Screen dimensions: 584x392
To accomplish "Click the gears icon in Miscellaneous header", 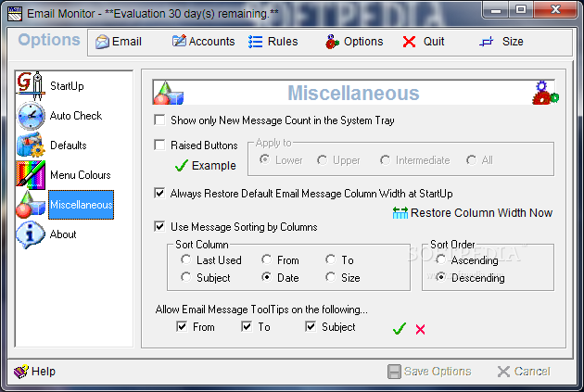I will [545, 93].
